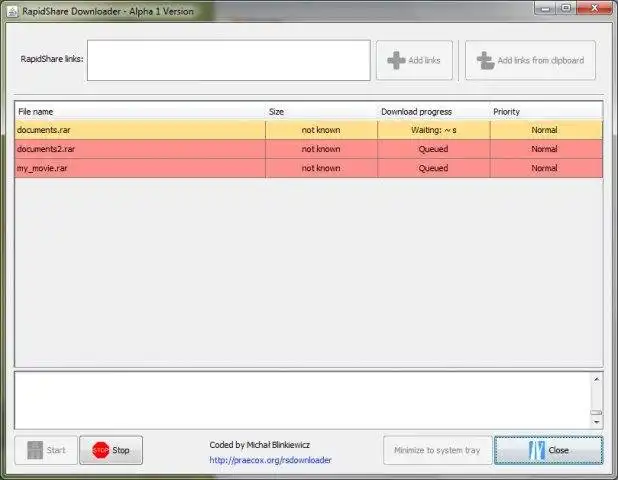Click the clipboard plus icon

(x=485, y=60)
